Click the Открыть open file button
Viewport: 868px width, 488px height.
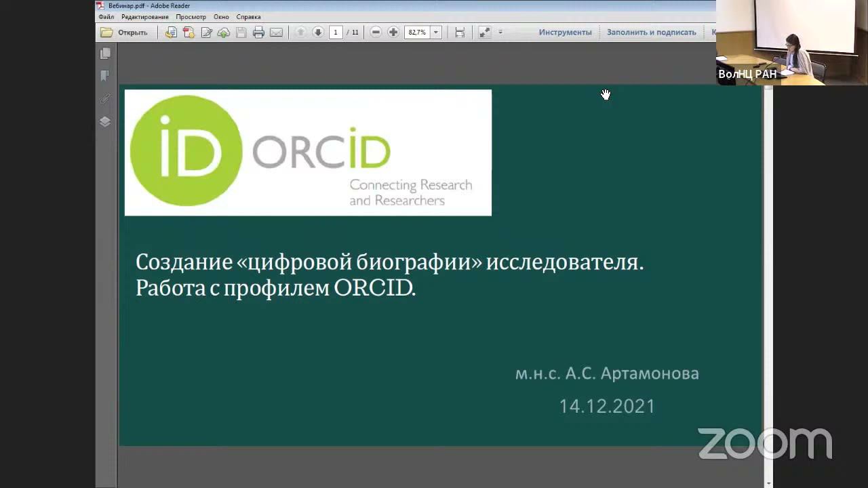tap(124, 32)
